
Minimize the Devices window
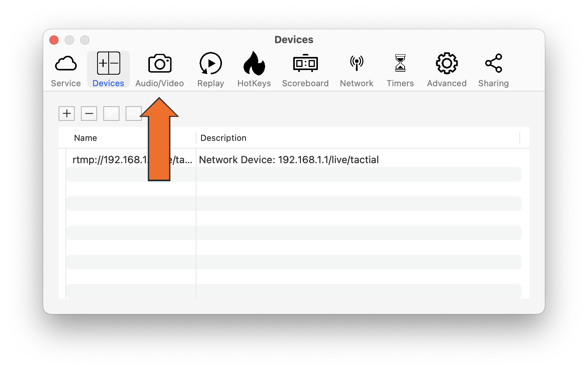click(x=69, y=40)
